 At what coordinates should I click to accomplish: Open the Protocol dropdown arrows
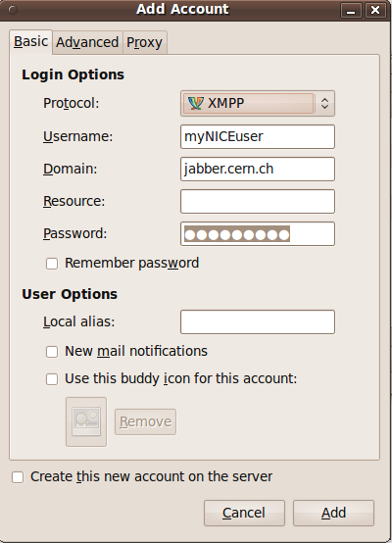point(324,103)
